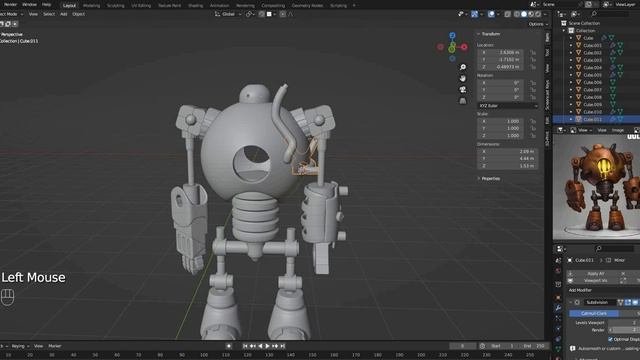The height and width of the screenshot is (360, 640).
Task: Click the red X axis on navigation gizmo
Action: [x=464, y=47]
